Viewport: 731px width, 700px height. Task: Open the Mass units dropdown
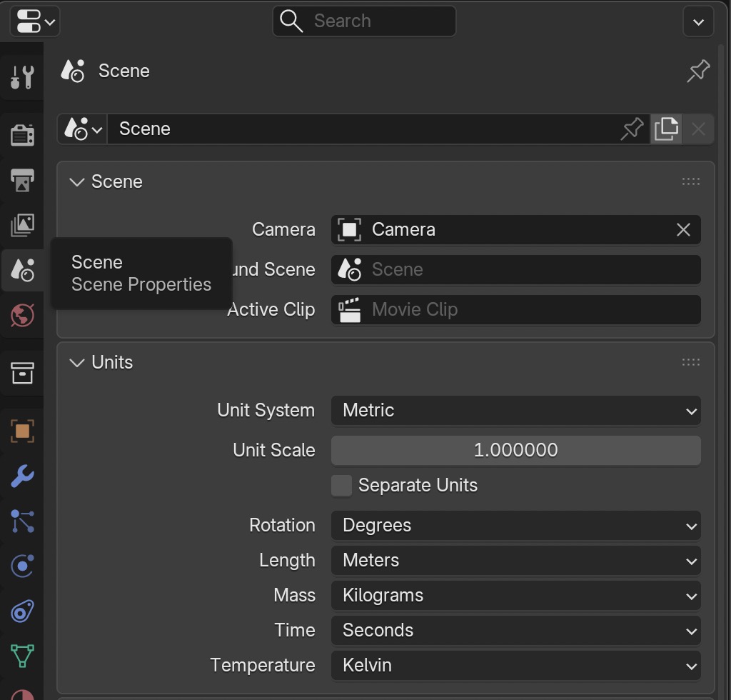(515, 596)
